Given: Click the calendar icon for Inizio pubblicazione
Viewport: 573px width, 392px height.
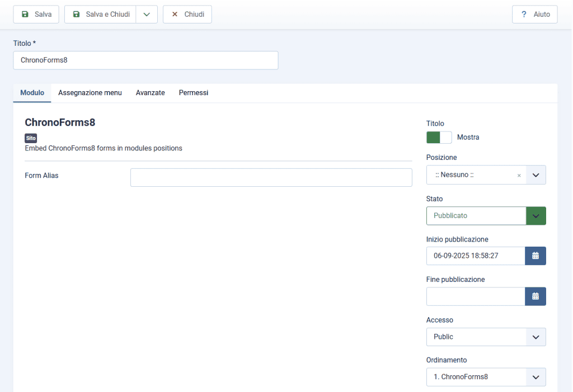Looking at the screenshot, I should 536,256.
